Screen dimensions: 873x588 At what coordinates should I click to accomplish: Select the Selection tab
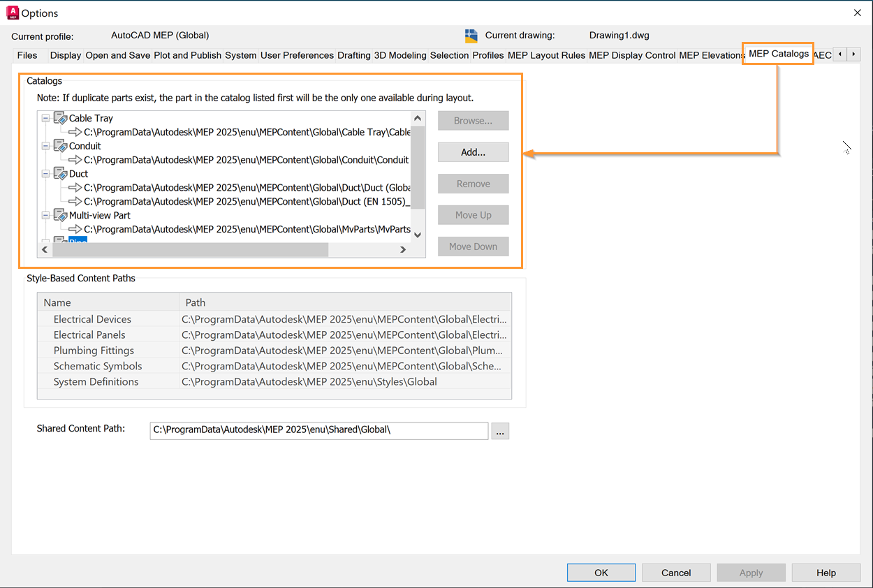point(449,55)
